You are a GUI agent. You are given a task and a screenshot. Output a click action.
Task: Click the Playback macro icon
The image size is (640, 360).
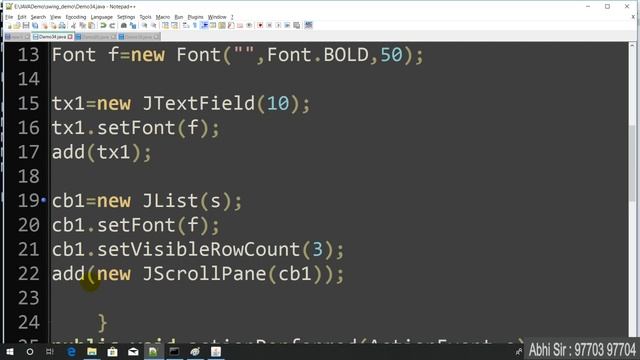point(278,25)
